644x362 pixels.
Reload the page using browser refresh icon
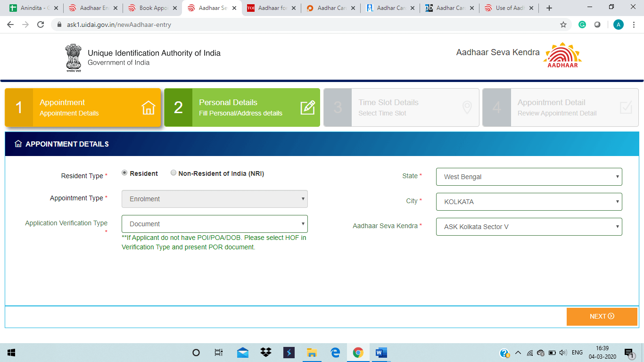(x=41, y=25)
